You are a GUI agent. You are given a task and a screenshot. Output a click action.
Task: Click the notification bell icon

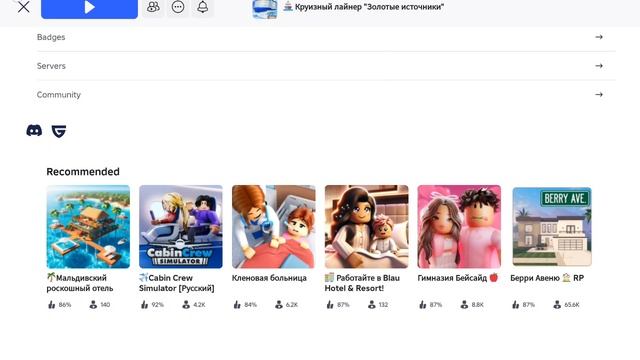(203, 7)
